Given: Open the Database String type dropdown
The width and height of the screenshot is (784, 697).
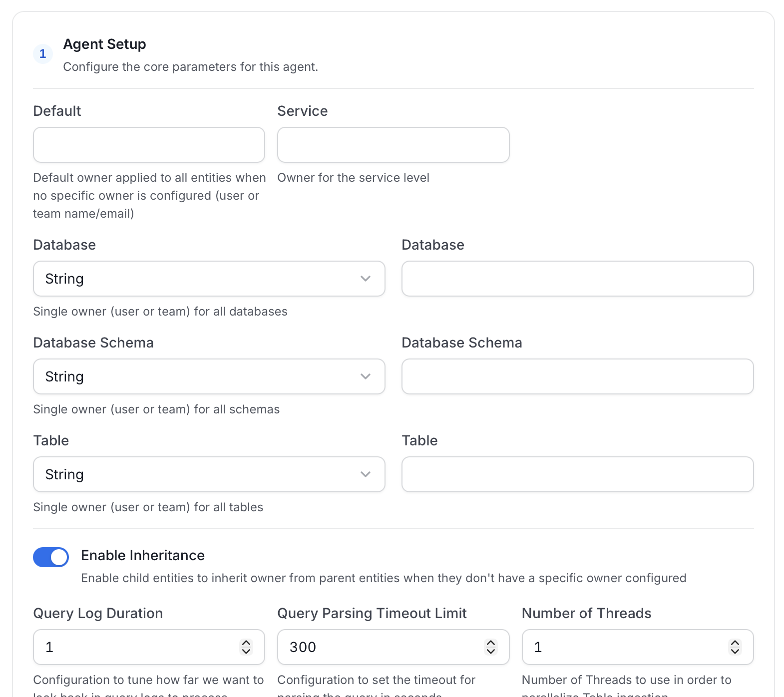Looking at the screenshot, I should (x=209, y=279).
